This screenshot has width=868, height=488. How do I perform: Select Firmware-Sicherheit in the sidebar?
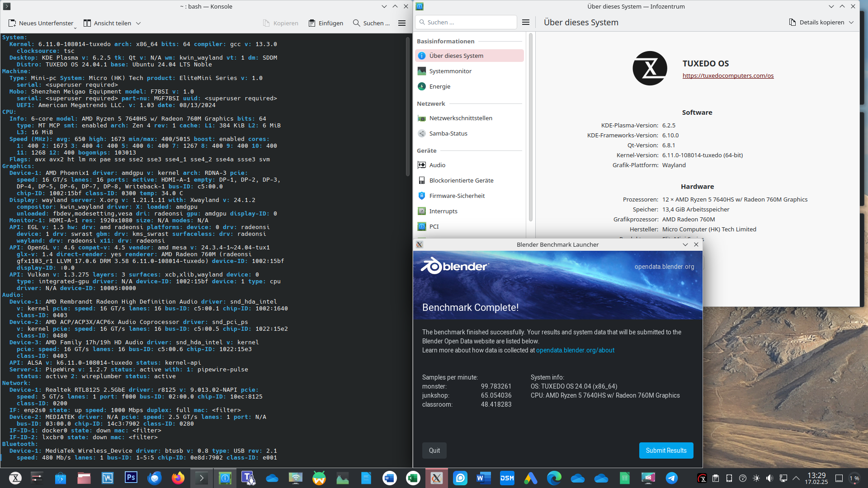click(457, 196)
